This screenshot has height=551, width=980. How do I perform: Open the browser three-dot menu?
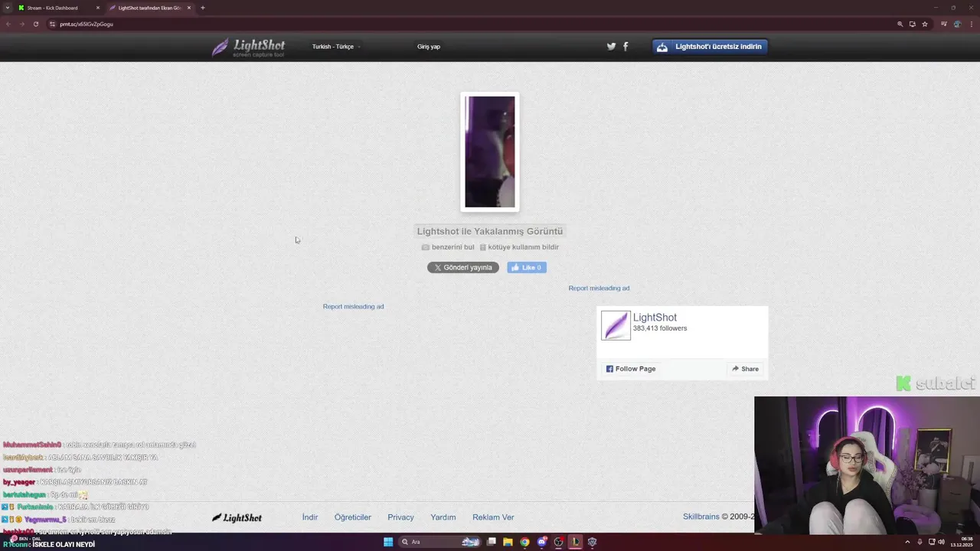coord(970,24)
